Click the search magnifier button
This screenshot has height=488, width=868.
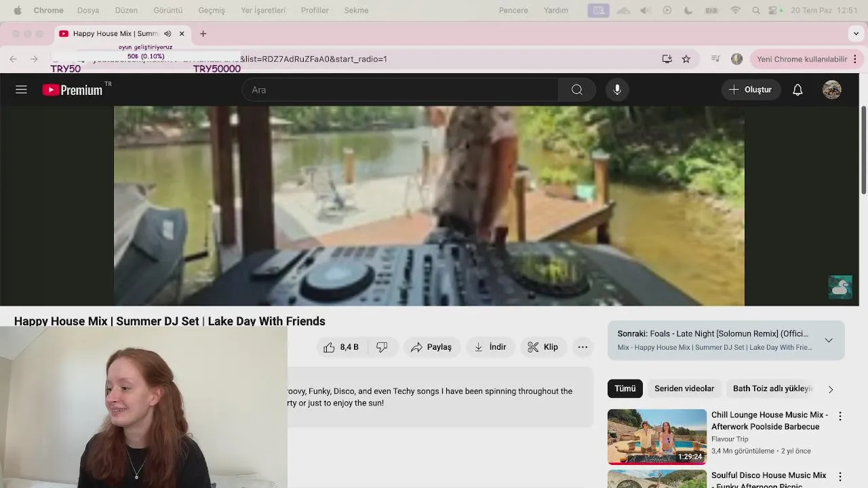[x=577, y=89]
